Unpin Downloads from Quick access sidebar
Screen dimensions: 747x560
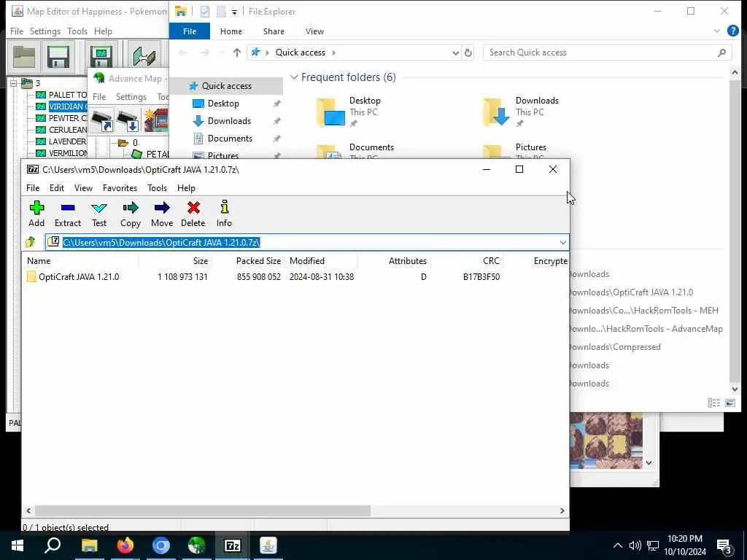pyautogui.click(x=276, y=121)
